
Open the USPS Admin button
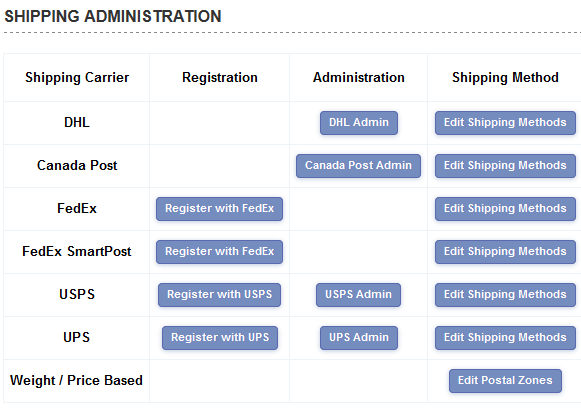pos(358,294)
